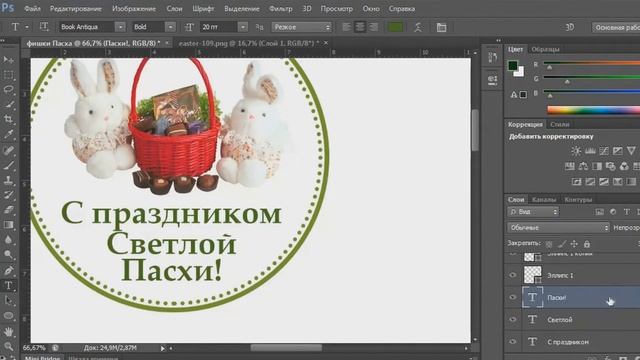Image resolution: width=640 pixels, height=360 pixels.
Task: Select the Move tool
Action: point(8,60)
